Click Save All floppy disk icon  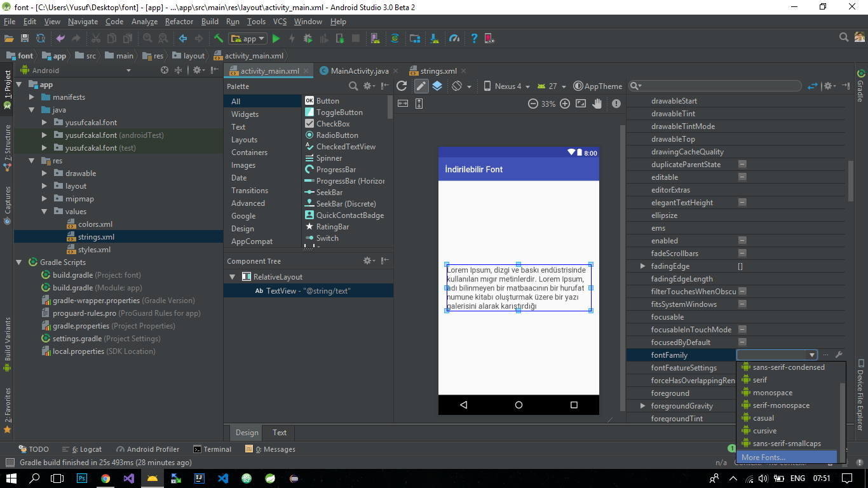25,39
